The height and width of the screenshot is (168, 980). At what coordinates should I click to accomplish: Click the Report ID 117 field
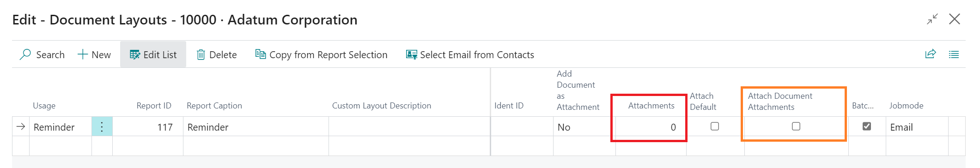148,127
